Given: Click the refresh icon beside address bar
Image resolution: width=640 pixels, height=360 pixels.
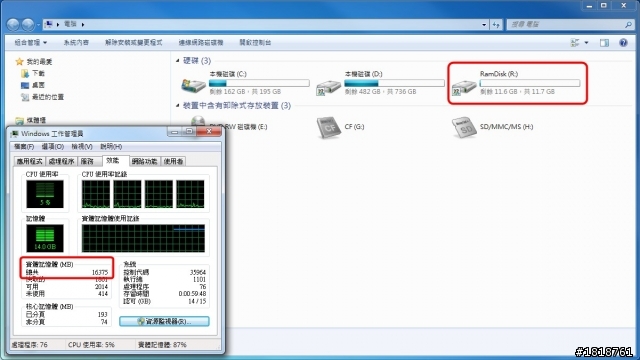Looking at the screenshot, I should pos(496,24).
